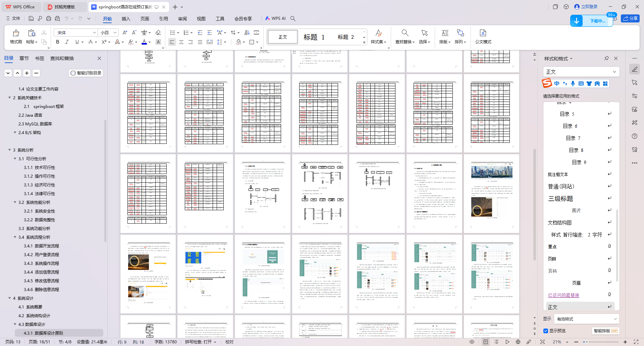Screen dimensions: 644x346
Task: Open line spacing options
Action: pos(220,42)
